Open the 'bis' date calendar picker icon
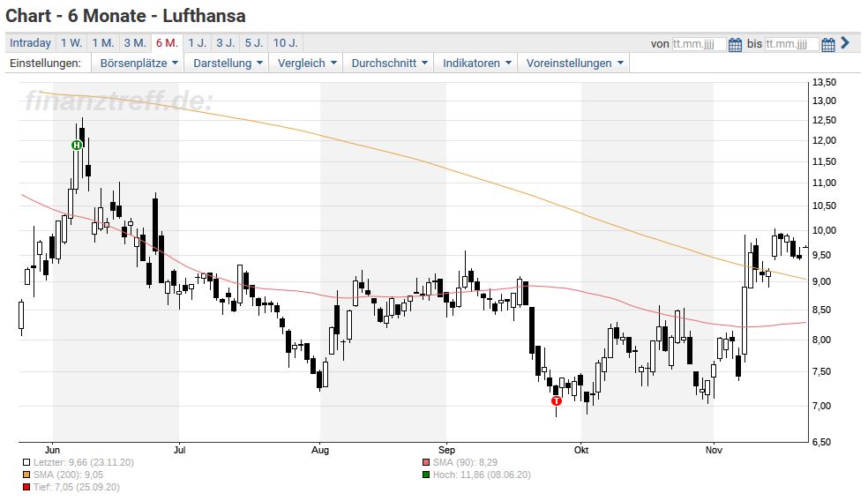Viewport: 868px width, 501px height. (827, 44)
